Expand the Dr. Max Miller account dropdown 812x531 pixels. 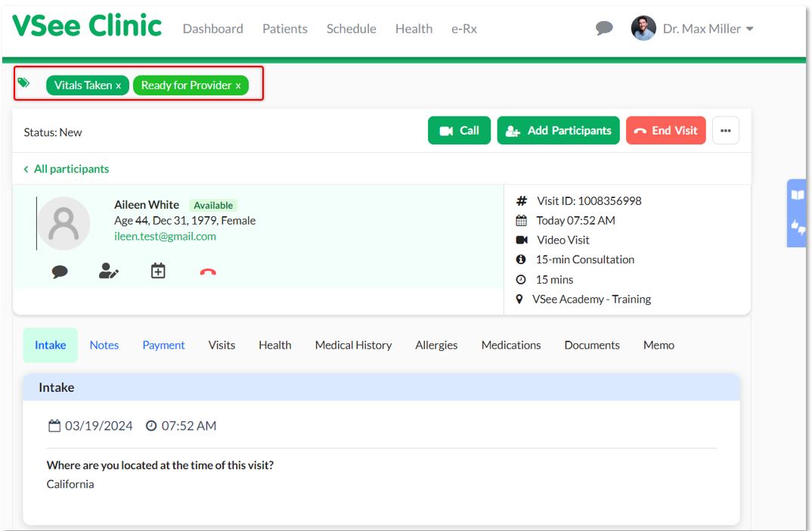pos(749,29)
